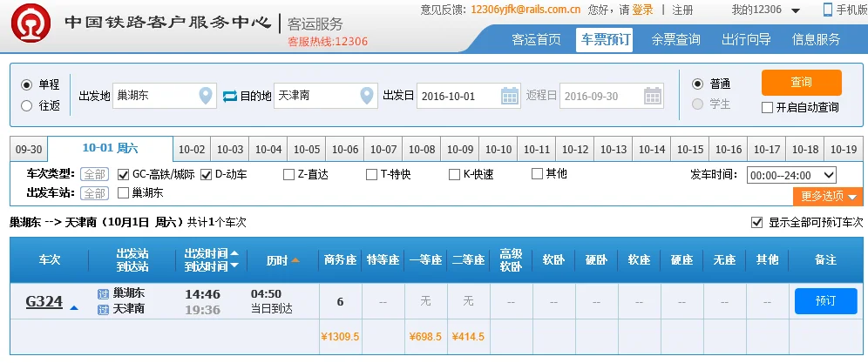Open 我的12306 dropdown menu
This screenshot has height=363, width=868.
coord(766,10)
